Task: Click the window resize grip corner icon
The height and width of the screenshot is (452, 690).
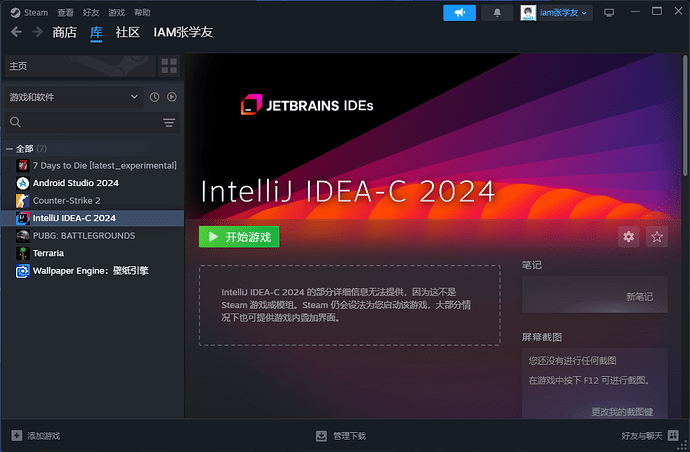Action: pos(683,445)
